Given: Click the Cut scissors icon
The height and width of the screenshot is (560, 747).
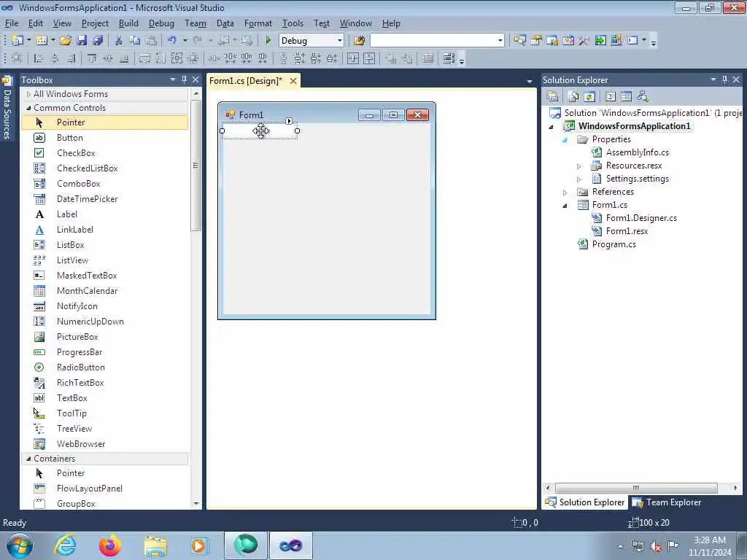Looking at the screenshot, I should coord(119,41).
